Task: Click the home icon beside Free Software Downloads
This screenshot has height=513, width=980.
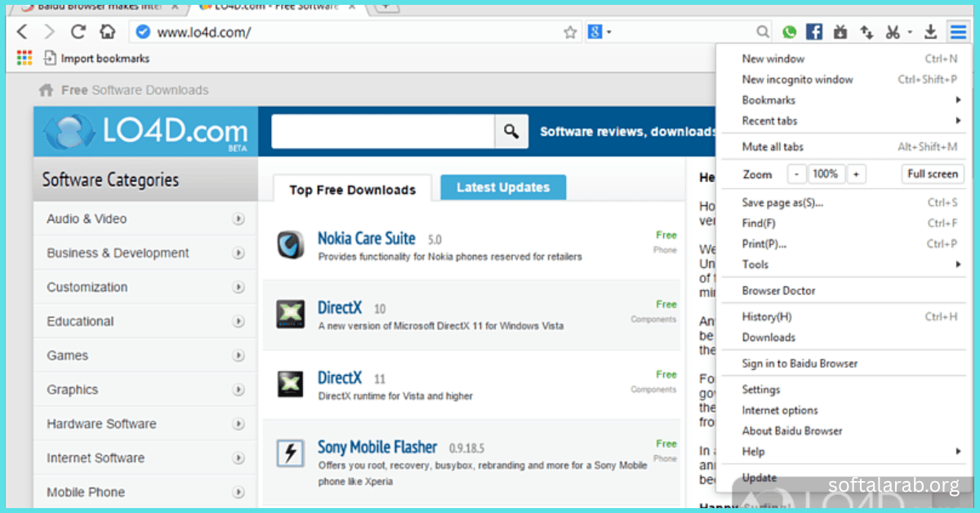Action: pos(47,90)
